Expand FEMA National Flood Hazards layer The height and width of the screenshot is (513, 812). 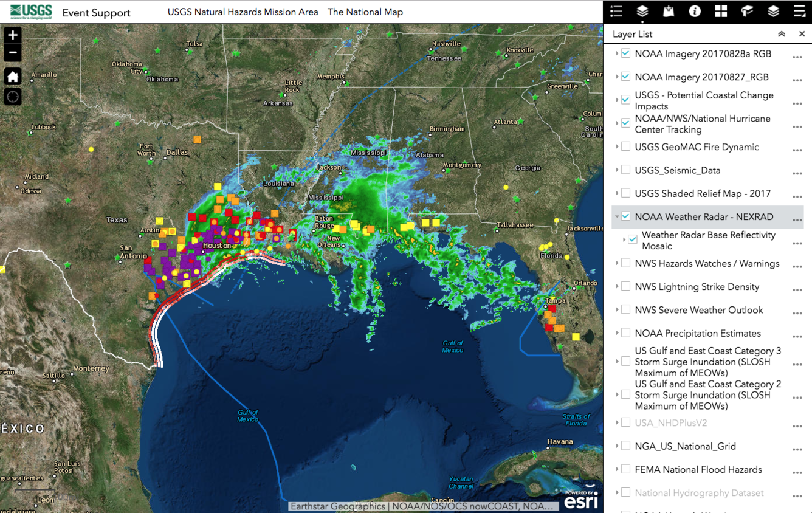617,469
